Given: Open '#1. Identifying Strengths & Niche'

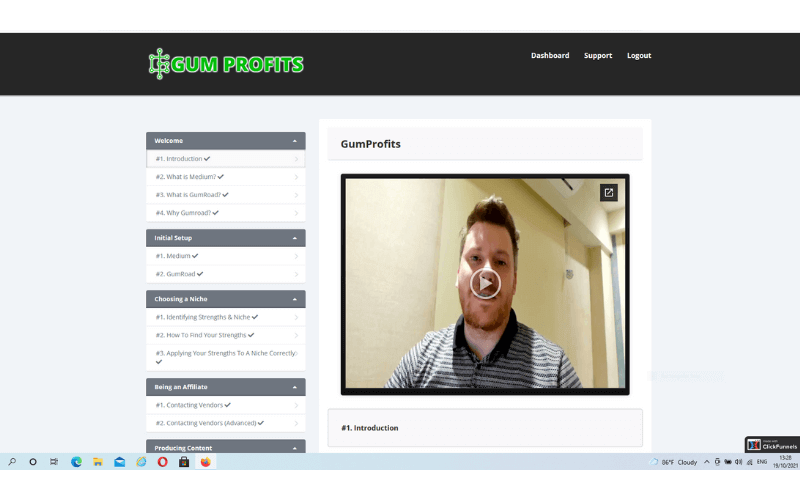Looking at the screenshot, I should [226, 317].
